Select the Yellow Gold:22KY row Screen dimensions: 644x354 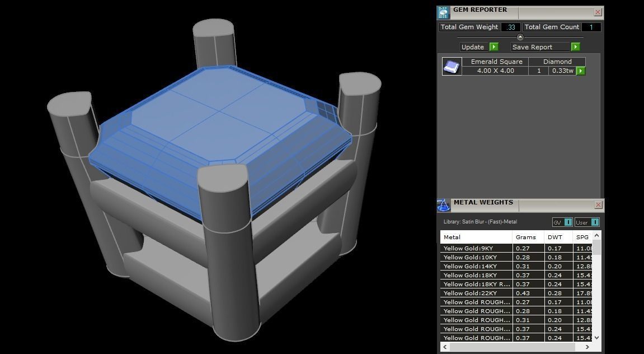pos(516,293)
